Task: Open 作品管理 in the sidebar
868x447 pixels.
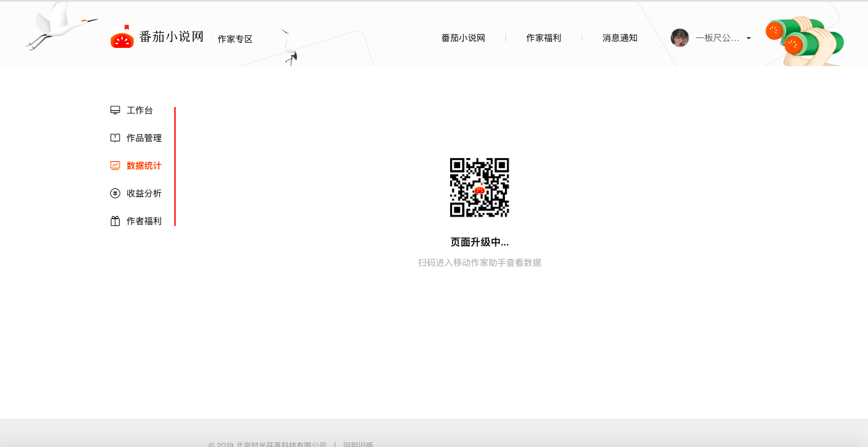Action: click(144, 138)
